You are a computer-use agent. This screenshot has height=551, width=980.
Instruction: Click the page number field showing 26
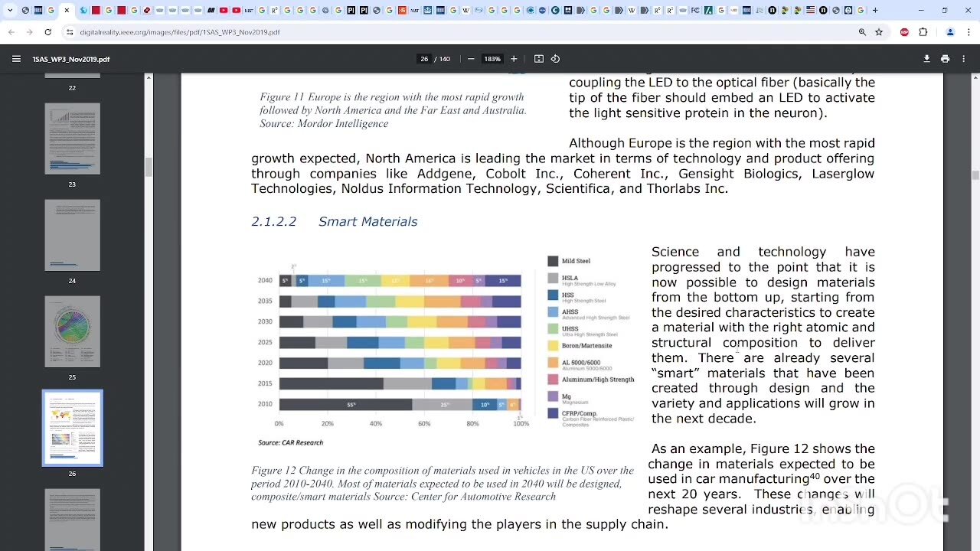tap(423, 59)
